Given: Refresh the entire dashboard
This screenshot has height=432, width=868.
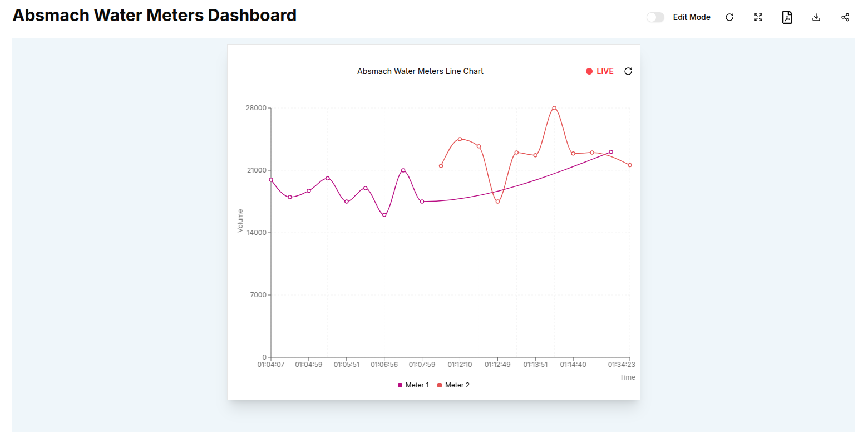Looking at the screenshot, I should tap(729, 17).
